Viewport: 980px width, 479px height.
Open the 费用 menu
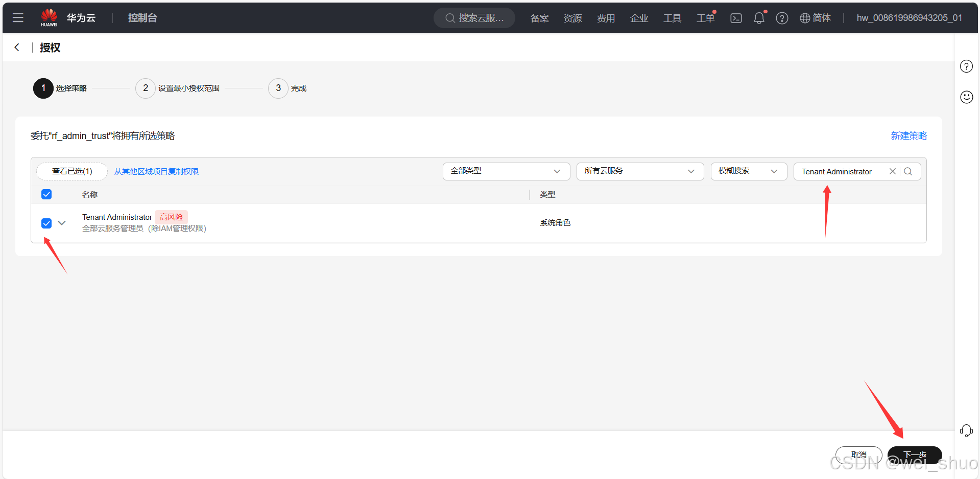tap(606, 18)
